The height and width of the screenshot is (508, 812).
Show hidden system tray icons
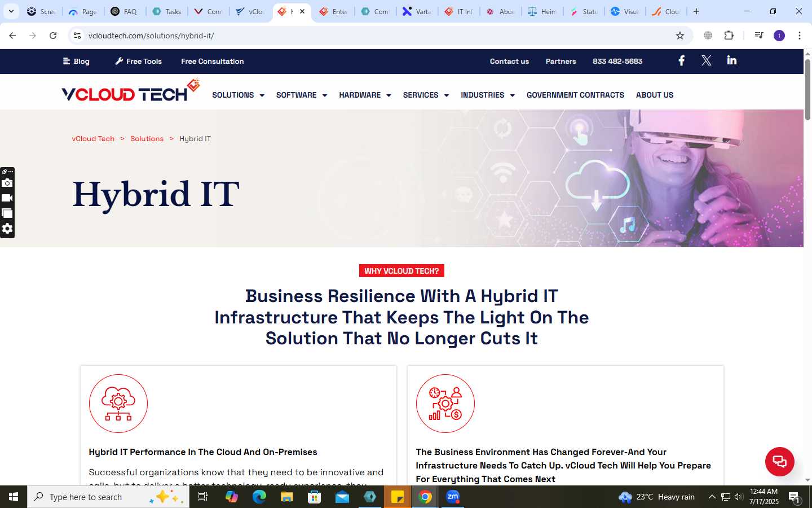click(x=712, y=497)
